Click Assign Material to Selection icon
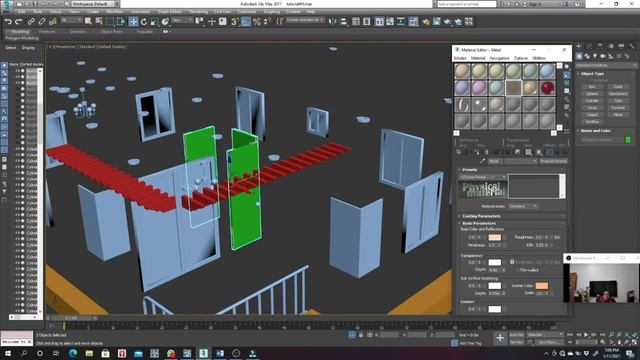 tap(476, 152)
